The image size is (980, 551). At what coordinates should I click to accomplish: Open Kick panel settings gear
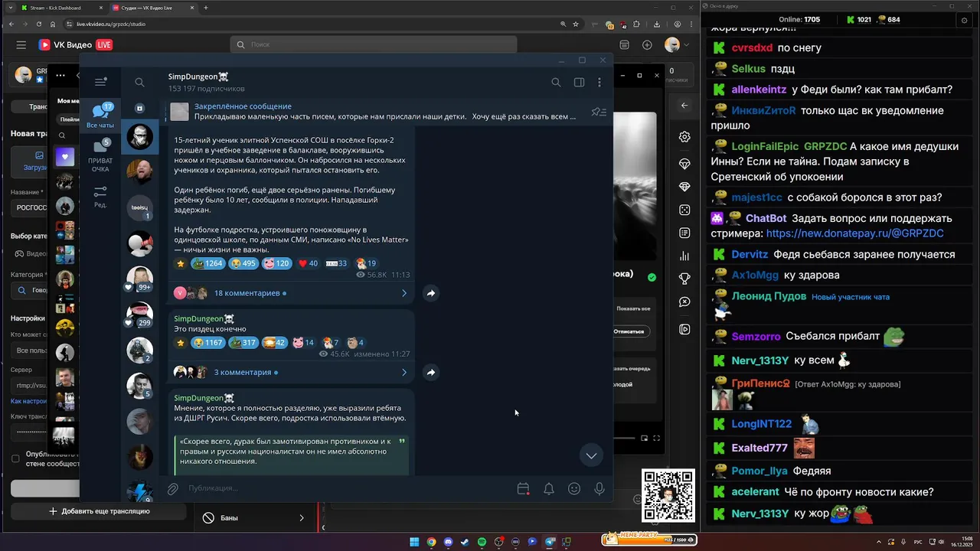(684, 137)
